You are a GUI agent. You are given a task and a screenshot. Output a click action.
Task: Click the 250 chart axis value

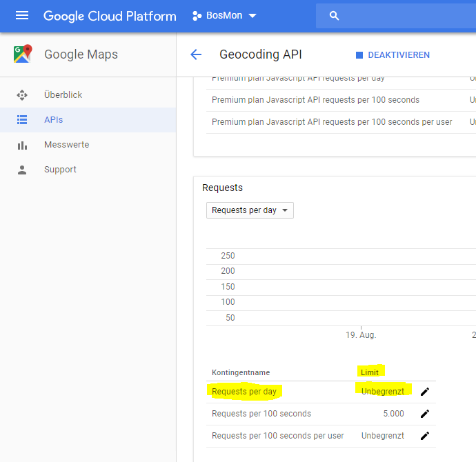[228, 256]
